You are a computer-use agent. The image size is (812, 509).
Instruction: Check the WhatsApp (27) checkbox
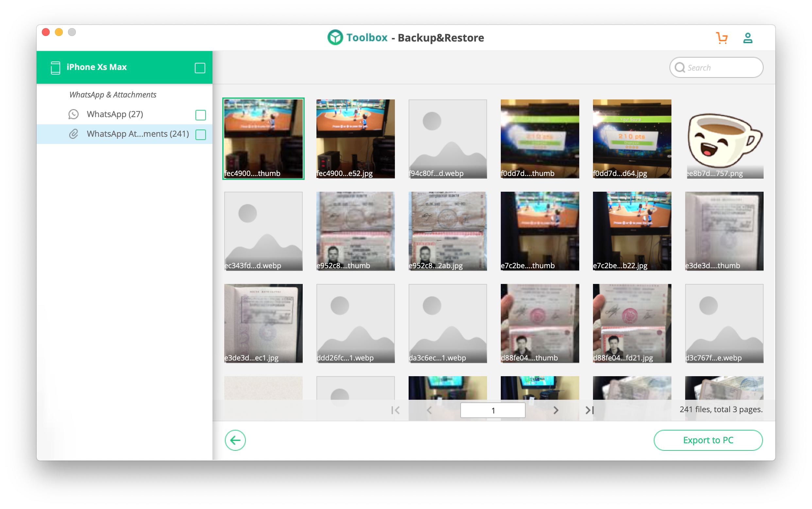[200, 115]
